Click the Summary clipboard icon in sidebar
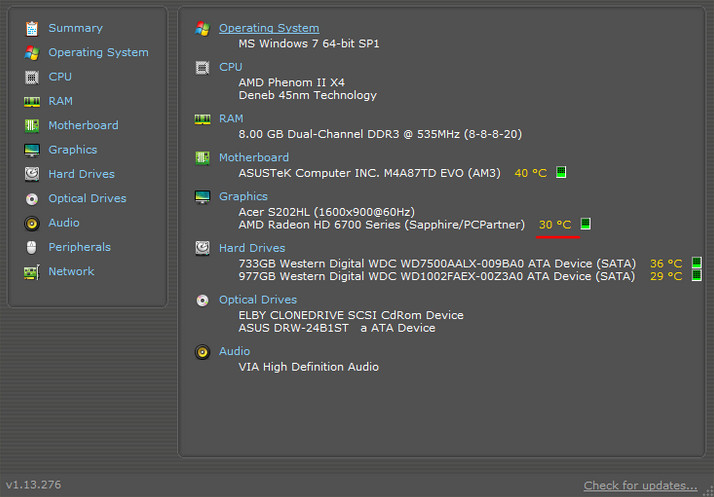 (x=32, y=28)
